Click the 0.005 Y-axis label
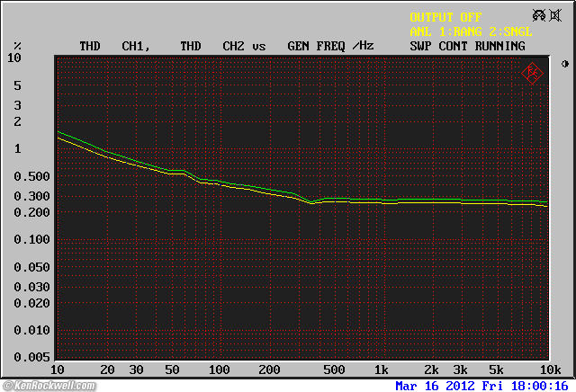The width and height of the screenshot is (576, 392). 31,357
